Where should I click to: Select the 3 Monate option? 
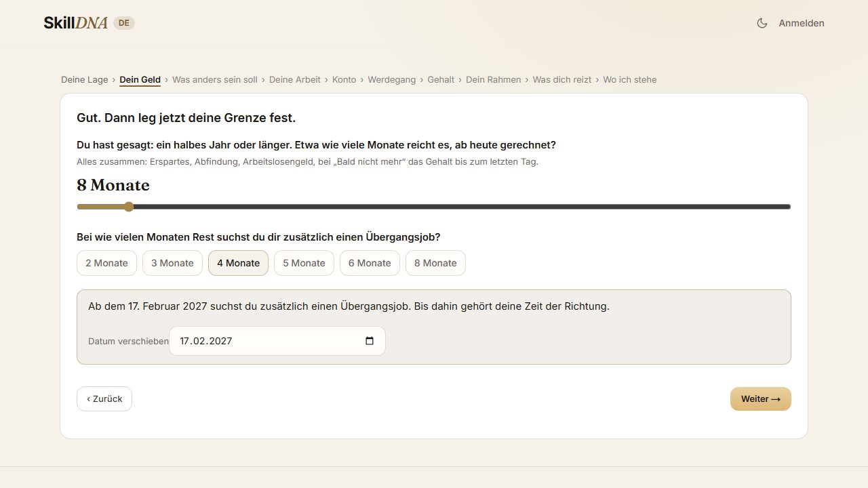[172, 263]
